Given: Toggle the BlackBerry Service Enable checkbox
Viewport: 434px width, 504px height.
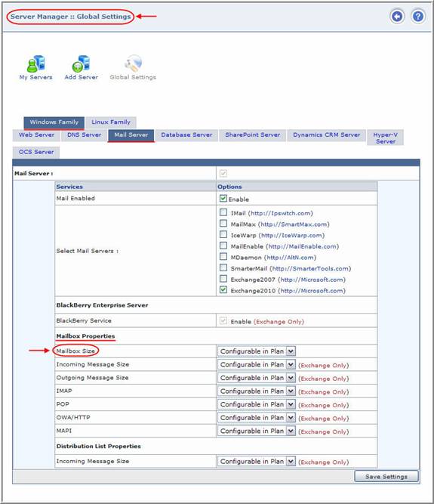Looking at the screenshot, I should coord(223,321).
